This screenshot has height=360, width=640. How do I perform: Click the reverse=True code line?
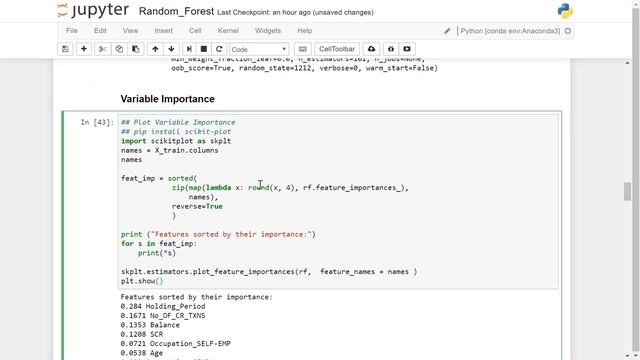[197, 206]
